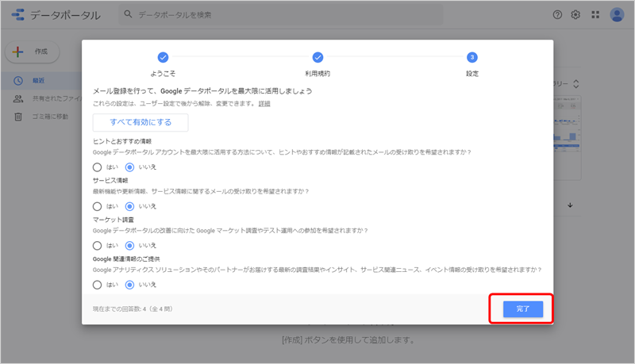The image size is (635, 364).
Task: Click the サービス情報 heading
Action: pos(110,180)
